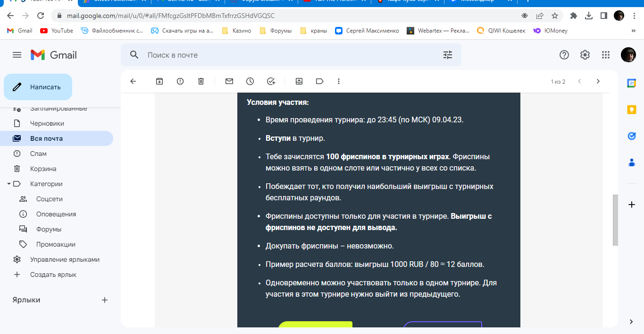Image resolution: width=644 pixels, height=334 pixels.
Task: Go back to the mail list
Action: 133,81
